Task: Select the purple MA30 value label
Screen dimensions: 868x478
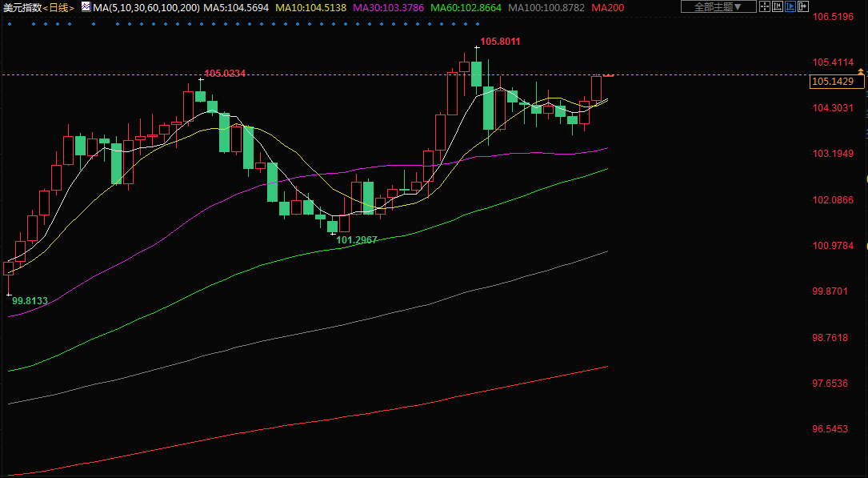Action: [x=388, y=7]
